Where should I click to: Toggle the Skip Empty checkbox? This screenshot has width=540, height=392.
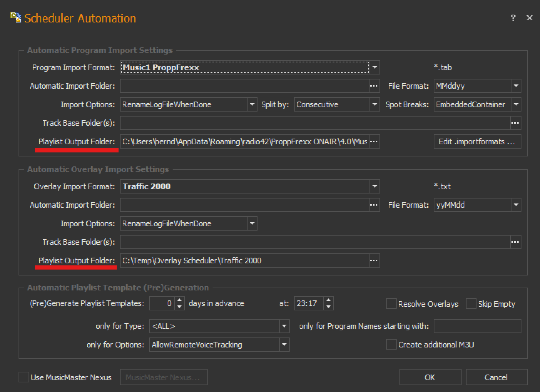point(471,304)
